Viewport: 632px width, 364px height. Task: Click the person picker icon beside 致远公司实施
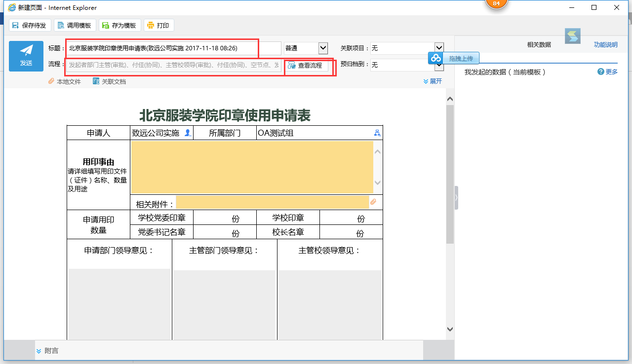188,133
